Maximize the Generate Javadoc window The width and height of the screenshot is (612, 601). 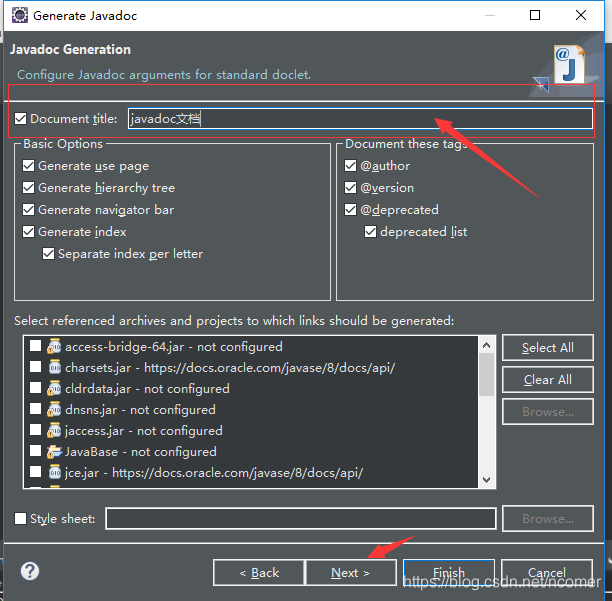535,15
